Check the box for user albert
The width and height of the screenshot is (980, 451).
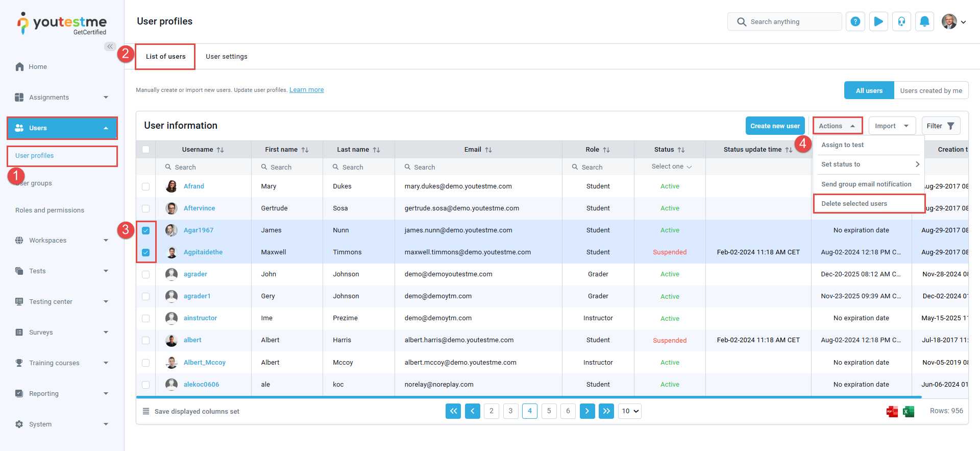[146, 340]
